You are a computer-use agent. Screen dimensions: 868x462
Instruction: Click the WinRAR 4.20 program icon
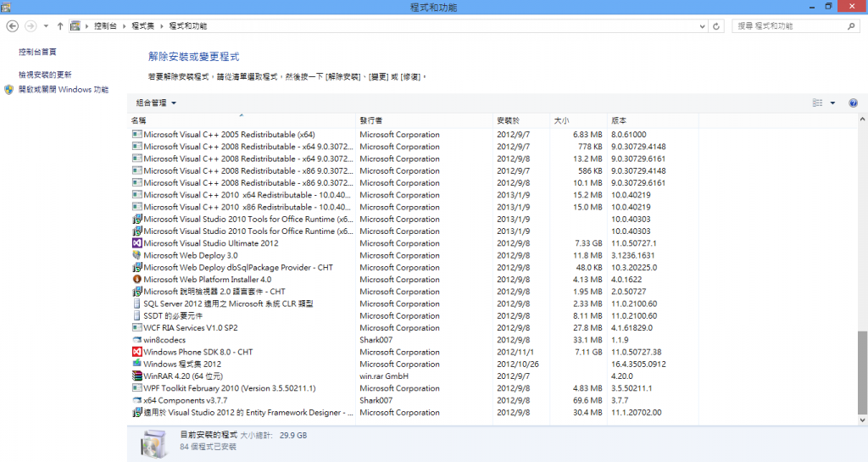point(137,376)
